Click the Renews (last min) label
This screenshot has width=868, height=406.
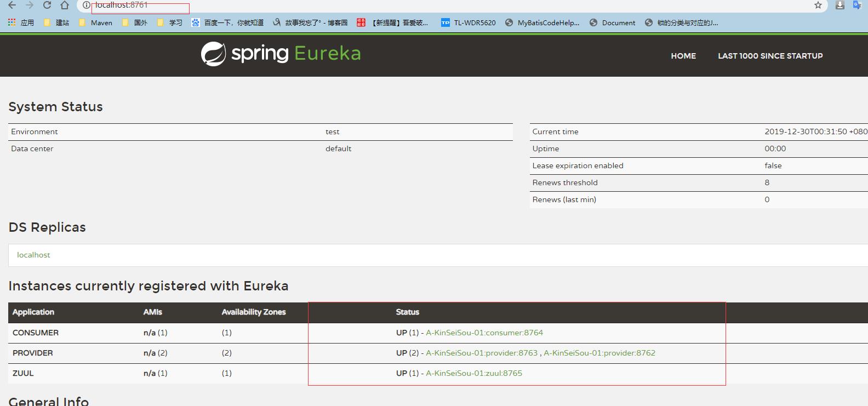tap(564, 199)
